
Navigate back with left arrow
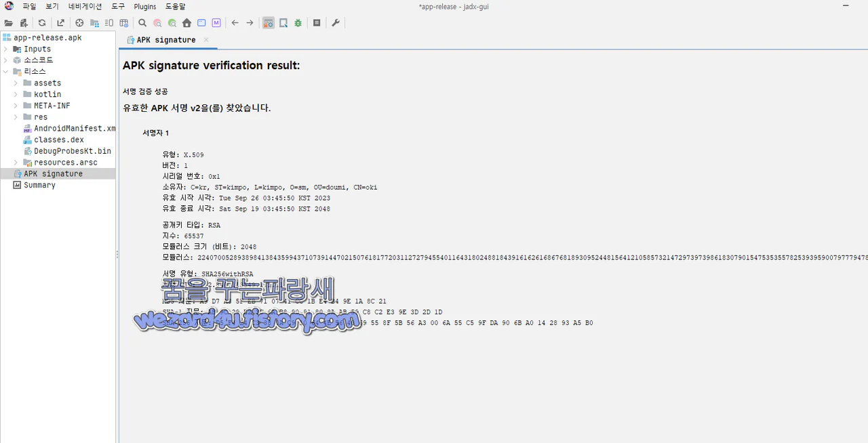(x=235, y=23)
